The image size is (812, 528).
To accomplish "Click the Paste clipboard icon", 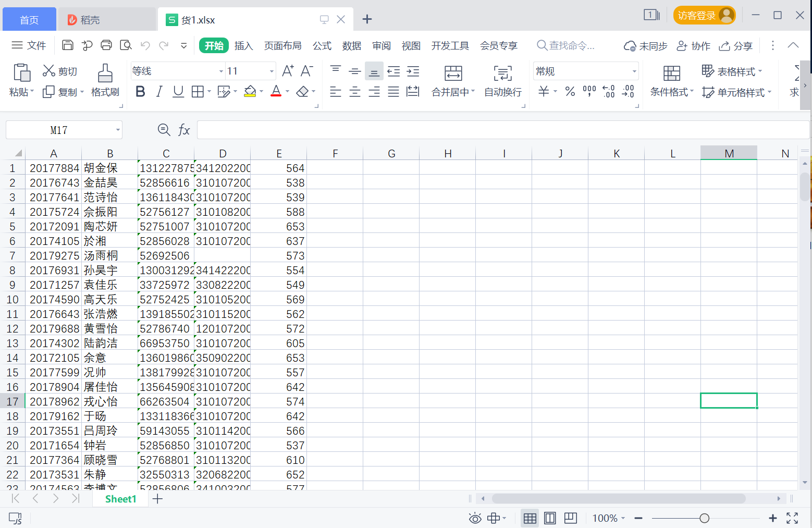I will [x=21, y=72].
